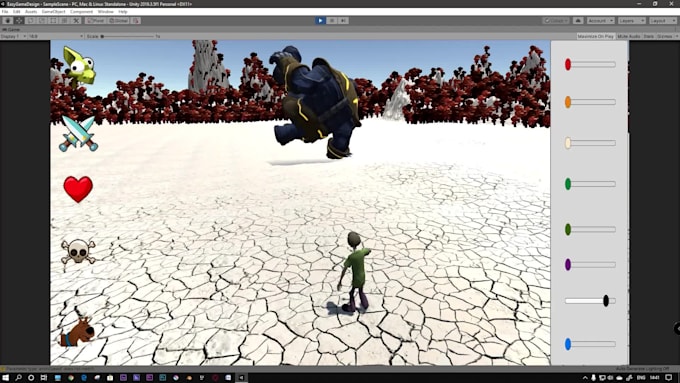Toggle Mute Audio in Game view
Image resolution: width=680 pixels, height=383 pixels.
click(629, 36)
